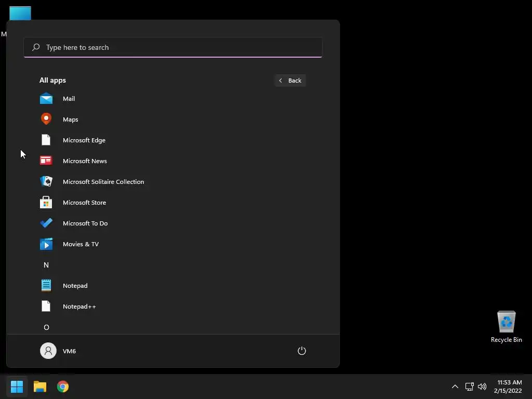This screenshot has height=399, width=532.
Task: Click the Microsoft To Do label
Action: (85, 223)
